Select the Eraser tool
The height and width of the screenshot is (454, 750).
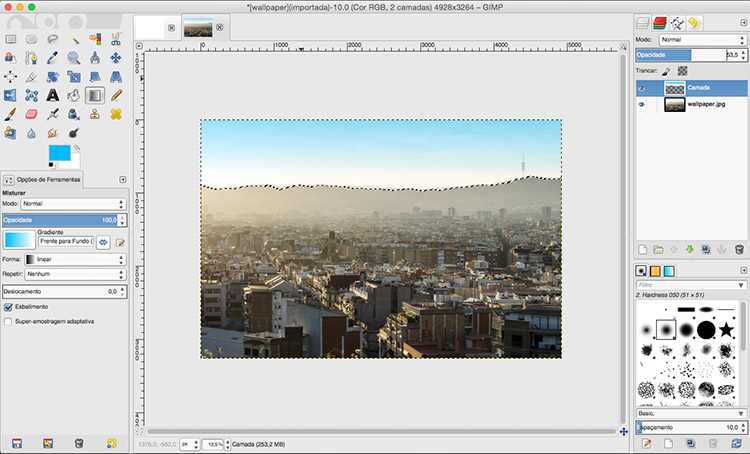coord(32,114)
